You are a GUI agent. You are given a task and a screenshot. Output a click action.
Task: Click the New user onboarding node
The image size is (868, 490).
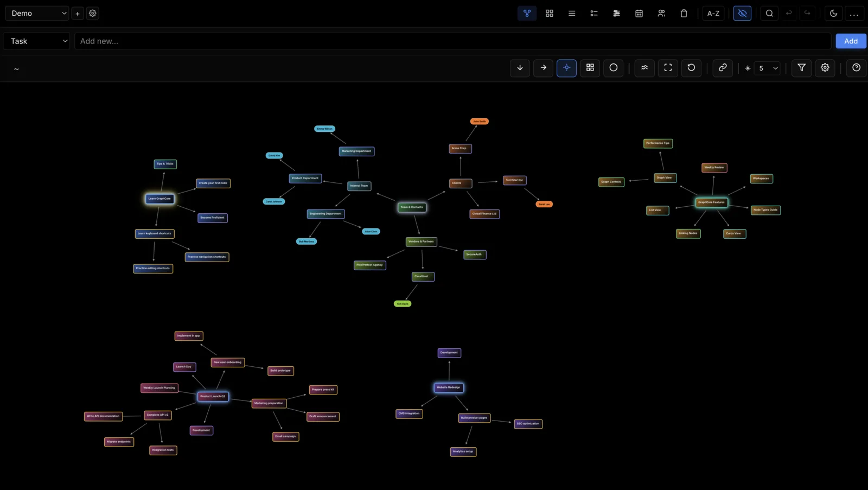click(x=227, y=362)
